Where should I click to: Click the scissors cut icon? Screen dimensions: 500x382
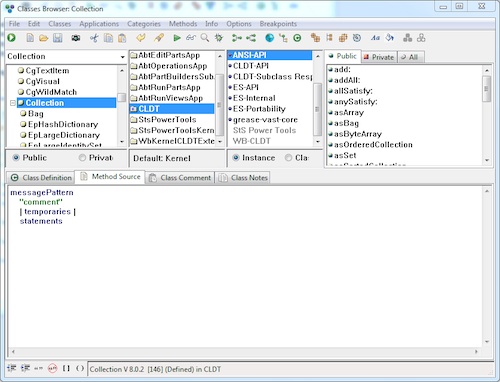point(94,38)
